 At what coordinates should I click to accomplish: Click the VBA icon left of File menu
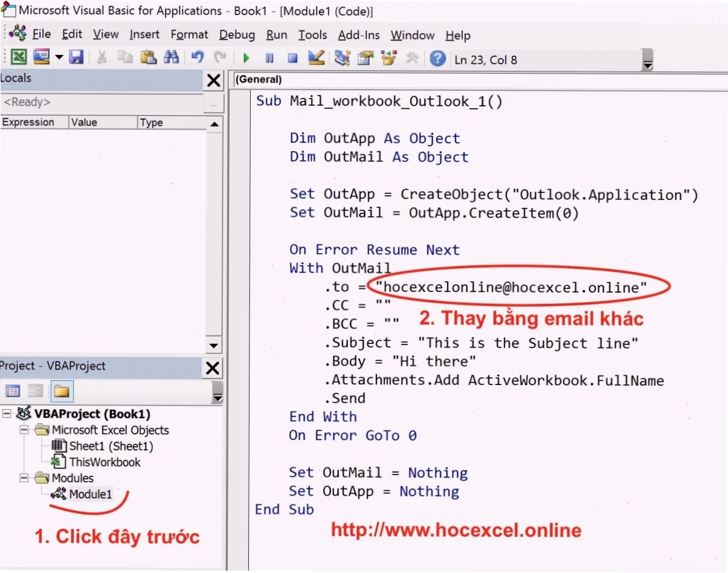click(x=18, y=33)
